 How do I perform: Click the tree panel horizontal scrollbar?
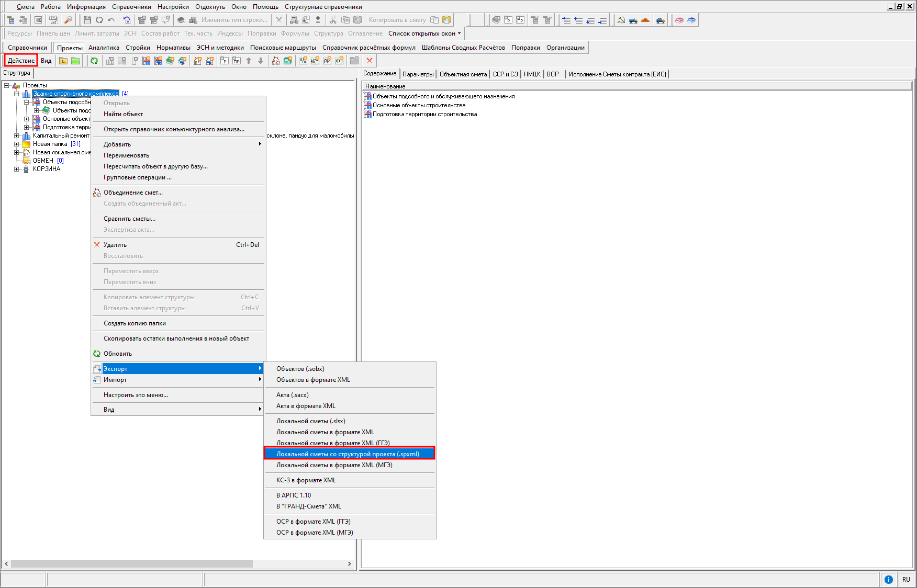click(131, 563)
